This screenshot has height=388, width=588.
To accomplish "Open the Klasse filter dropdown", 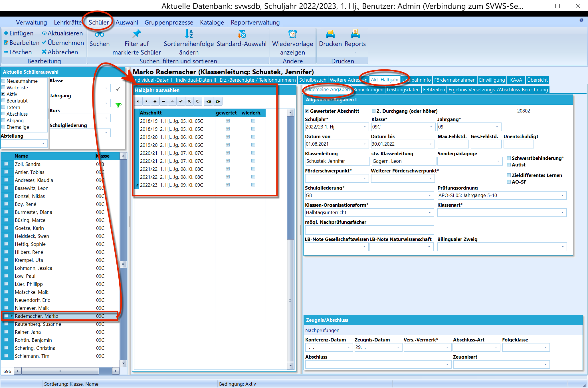I will (106, 88).
